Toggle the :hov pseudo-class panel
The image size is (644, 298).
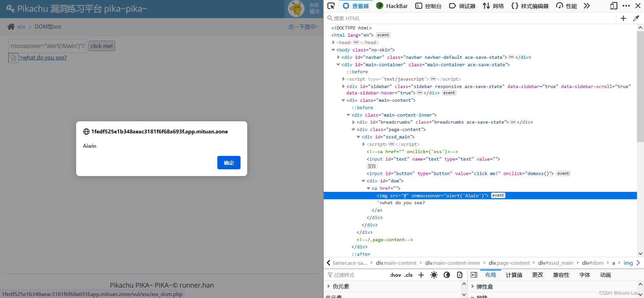[x=395, y=275]
